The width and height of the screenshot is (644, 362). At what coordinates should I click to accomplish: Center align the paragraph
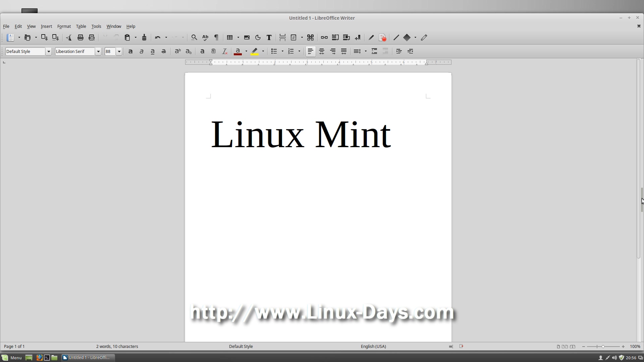pyautogui.click(x=322, y=51)
